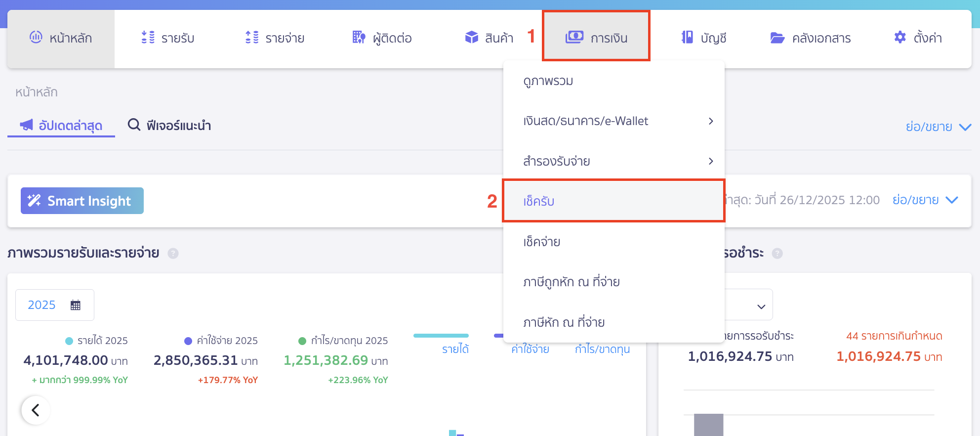Expand เงินสด/ธนาคาร/e-Wallet submenu
This screenshot has height=436, width=980.
coord(710,121)
